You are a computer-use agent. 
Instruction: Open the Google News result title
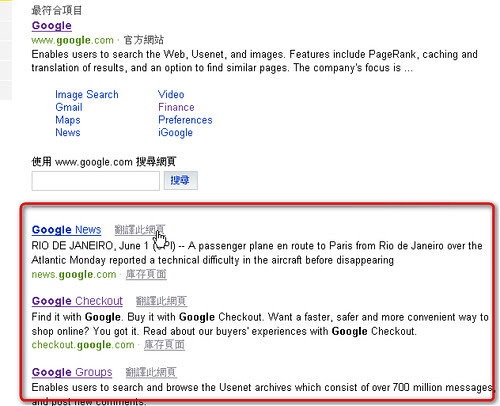pyautogui.click(x=66, y=230)
